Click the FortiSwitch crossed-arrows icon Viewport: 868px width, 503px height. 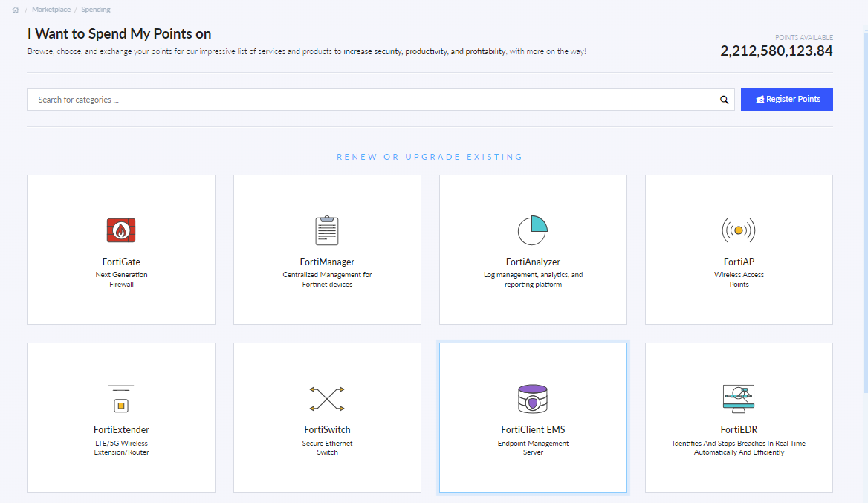tap(327, 398)
